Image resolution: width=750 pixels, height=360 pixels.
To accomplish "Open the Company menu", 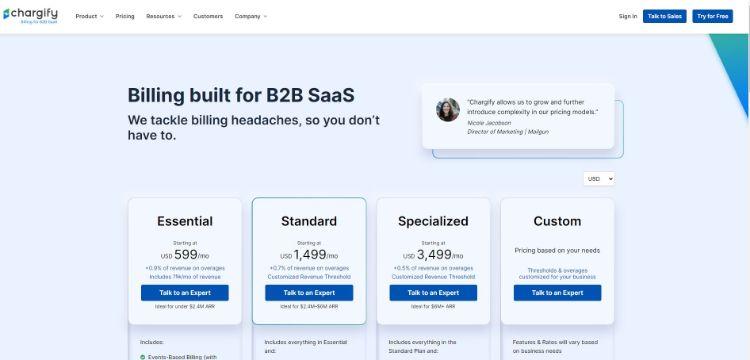I will coord(251,16).
